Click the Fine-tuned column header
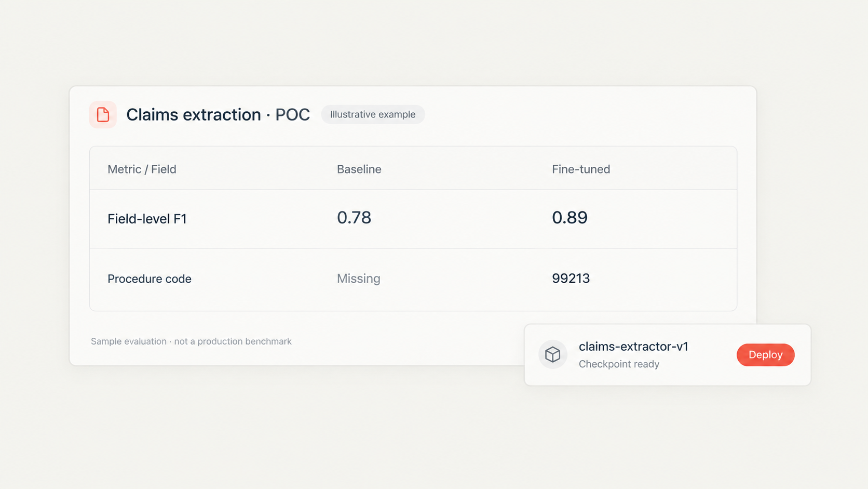Image resolution: width=868 pixels, height=489 pixels. click(581, 169)
